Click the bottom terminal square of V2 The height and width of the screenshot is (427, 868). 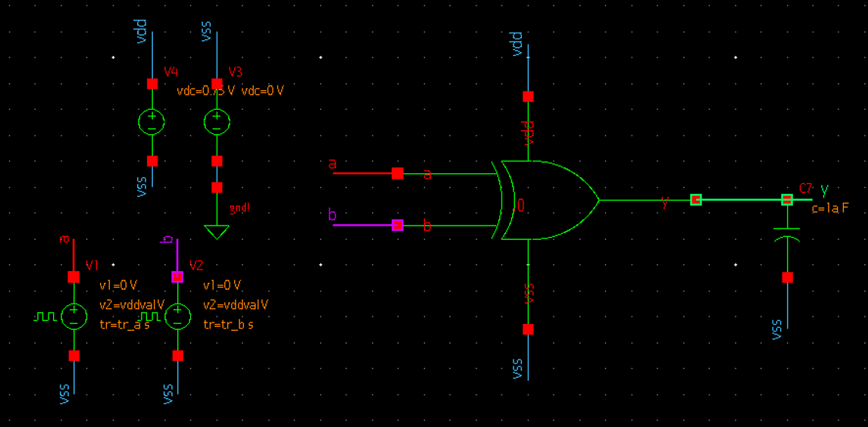177,356
